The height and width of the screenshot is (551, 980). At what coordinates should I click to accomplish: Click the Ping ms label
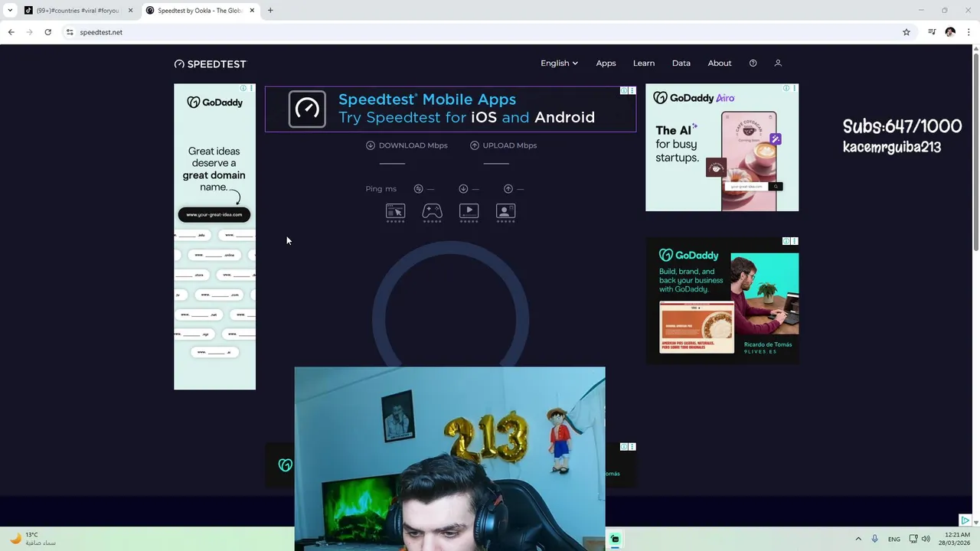click(381, 189)
